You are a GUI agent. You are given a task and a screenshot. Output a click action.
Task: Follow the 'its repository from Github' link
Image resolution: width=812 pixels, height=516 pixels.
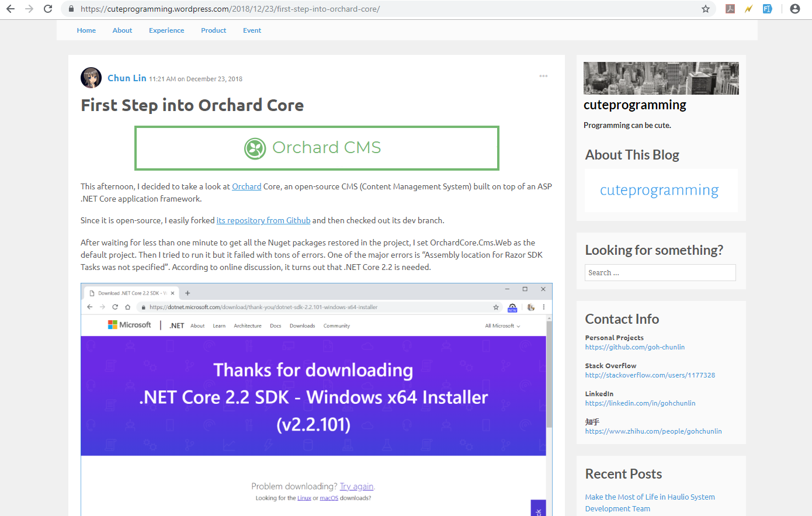[x=263, y=220]
